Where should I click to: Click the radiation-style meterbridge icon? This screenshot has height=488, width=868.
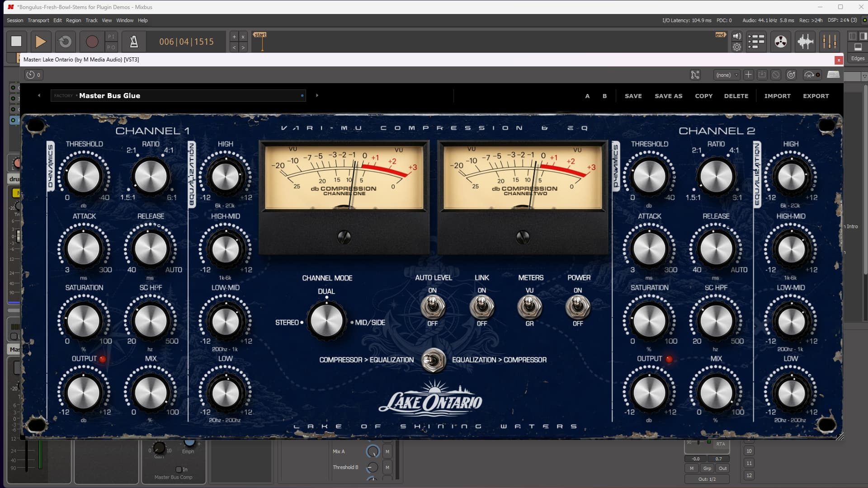point(780,42)
